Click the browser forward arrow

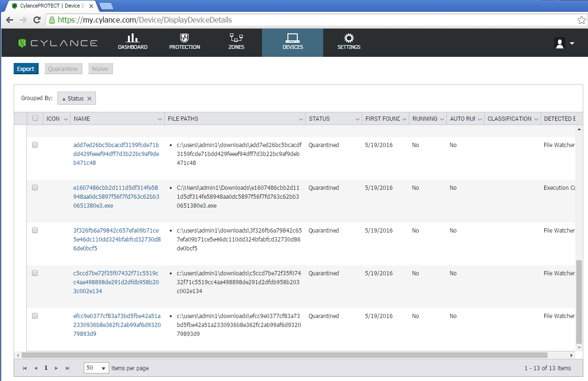coord(23,20)
